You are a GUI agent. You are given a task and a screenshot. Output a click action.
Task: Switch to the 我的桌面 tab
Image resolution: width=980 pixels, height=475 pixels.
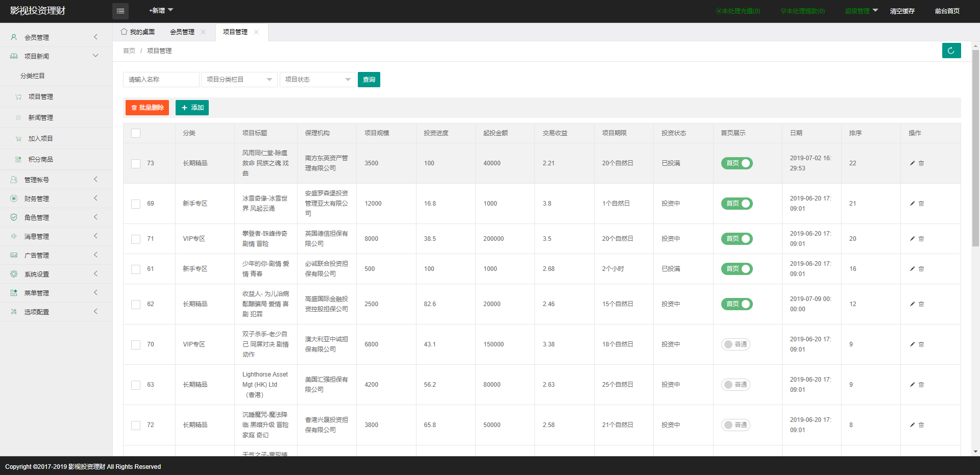pyautogui.click(x=138, y=32)
